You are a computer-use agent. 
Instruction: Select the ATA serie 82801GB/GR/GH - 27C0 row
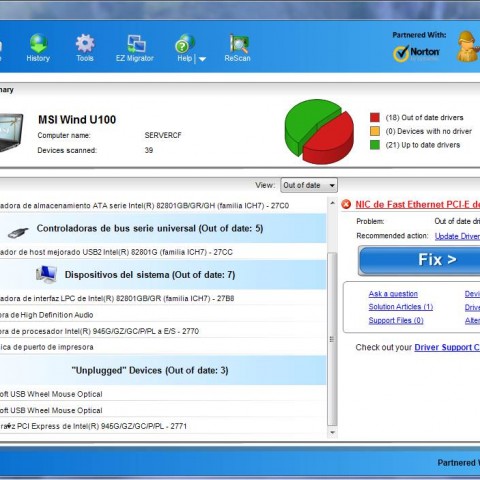tap(163, 206)
